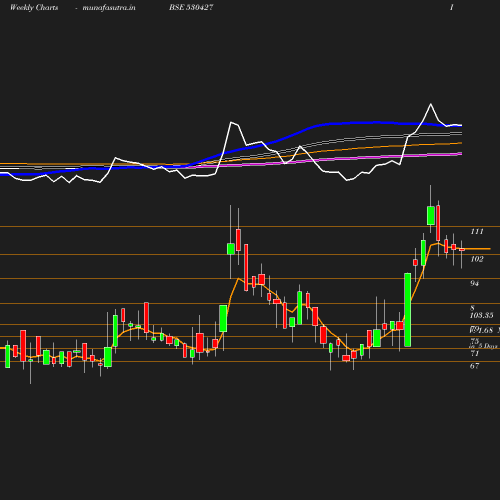Click the 71 price level label
This screenshot has width=500, height=500.
(x=474, y=353)
